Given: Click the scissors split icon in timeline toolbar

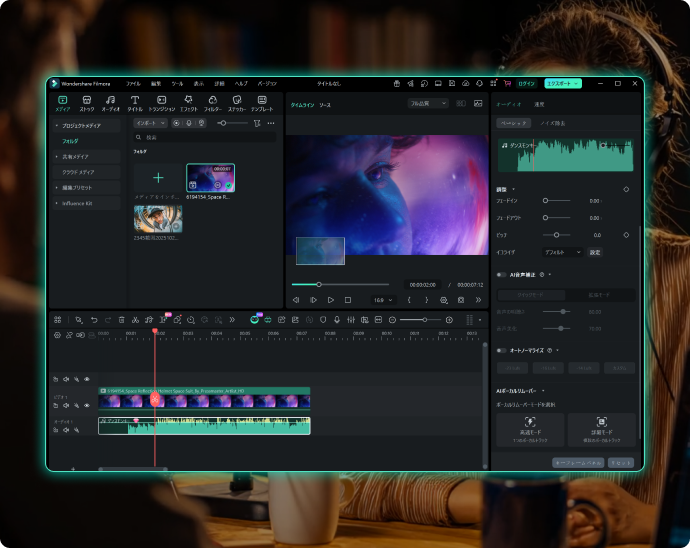Looking at the screenshot, I should [135, 320].
